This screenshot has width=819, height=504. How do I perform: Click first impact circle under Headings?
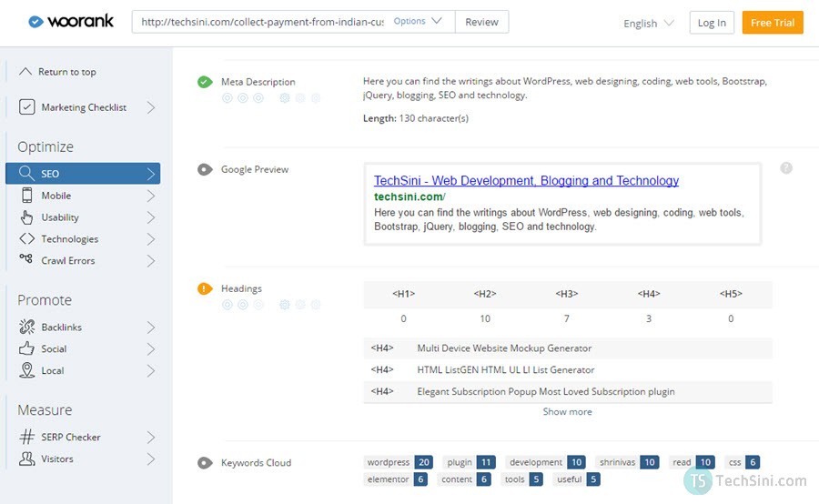click(227, 305)
